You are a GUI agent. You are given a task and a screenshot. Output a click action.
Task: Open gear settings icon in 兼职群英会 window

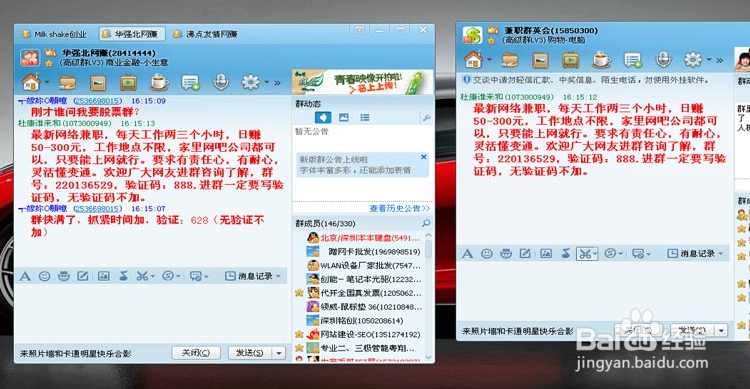[693, 60]
